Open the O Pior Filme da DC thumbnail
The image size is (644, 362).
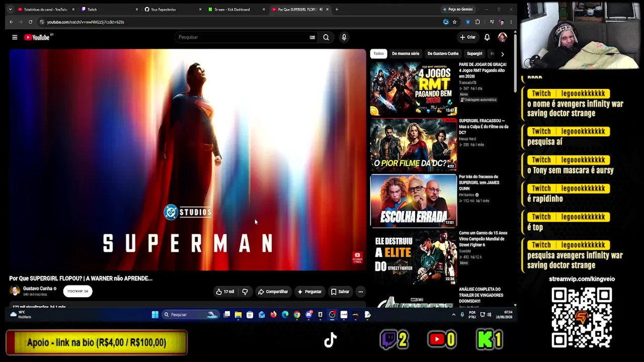413,145
